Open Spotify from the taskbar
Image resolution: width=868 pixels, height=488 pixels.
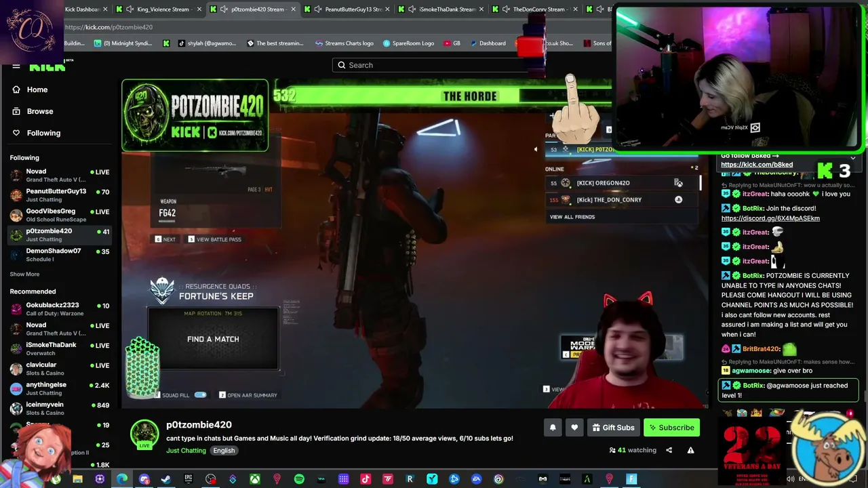(299, 480)
